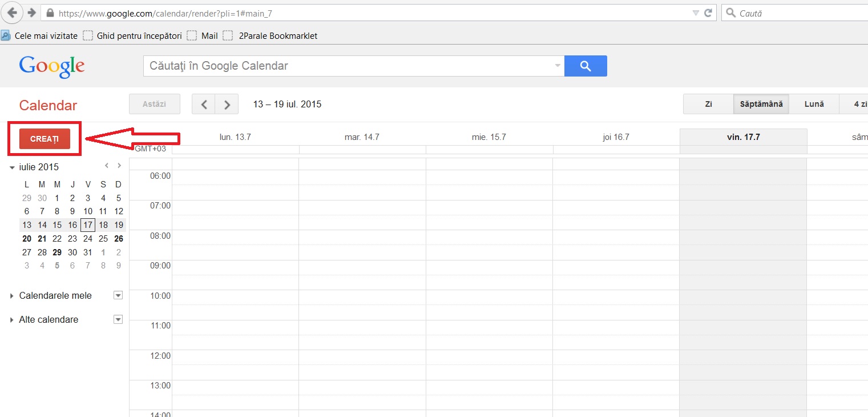This screenshot has width=868, height=417.
Task: Select day 17 in mini calendar
Action: (88, 225)
